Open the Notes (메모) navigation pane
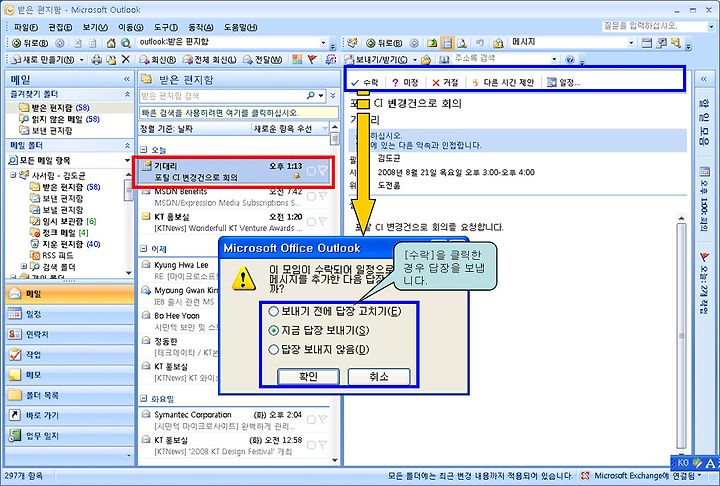 (70, 375)
